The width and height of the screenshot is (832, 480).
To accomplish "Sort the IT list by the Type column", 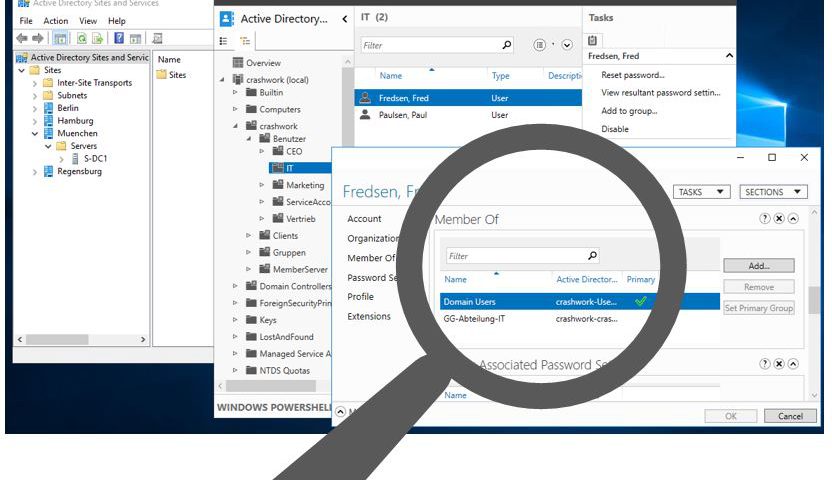I will coord(500,76).
